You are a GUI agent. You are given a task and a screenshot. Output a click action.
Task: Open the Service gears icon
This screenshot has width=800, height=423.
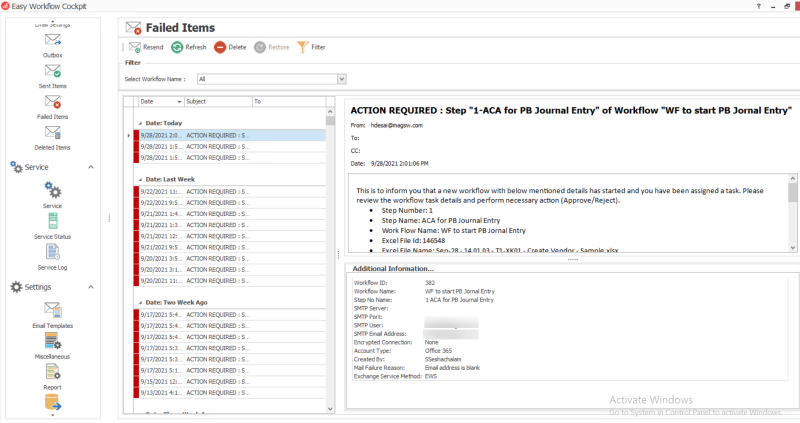[53, 190]
